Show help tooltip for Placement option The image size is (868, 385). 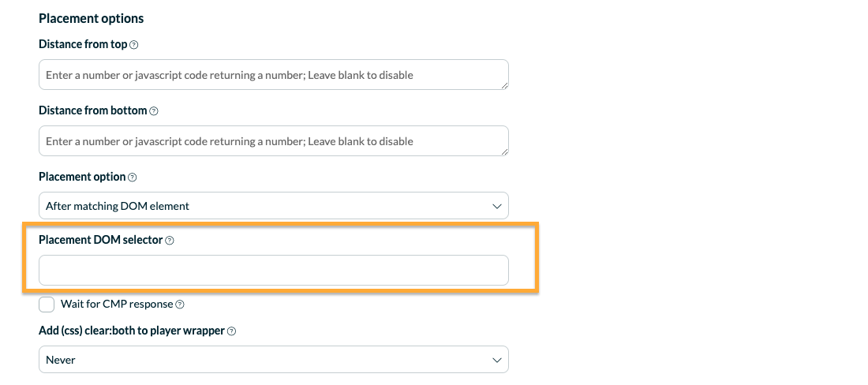(133, 178)
